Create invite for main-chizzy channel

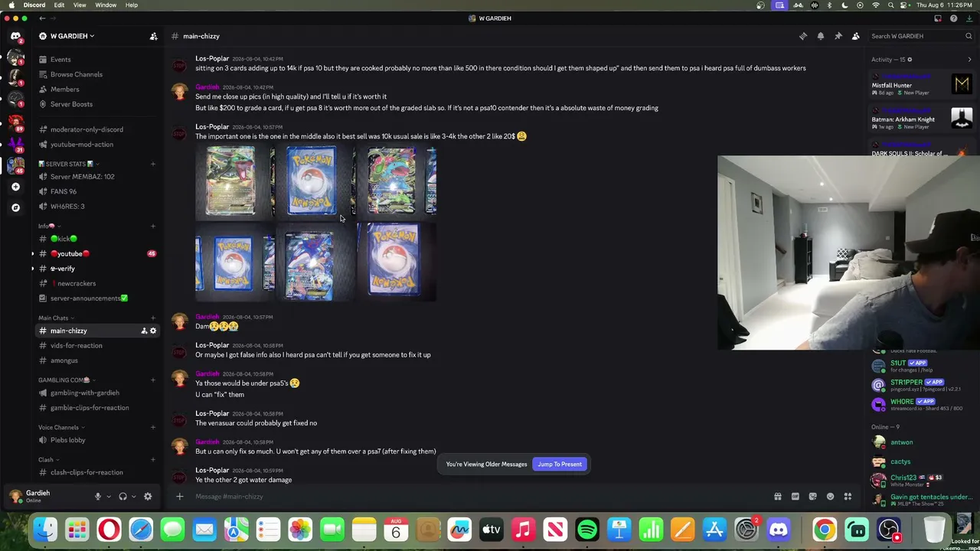[143, 331]
